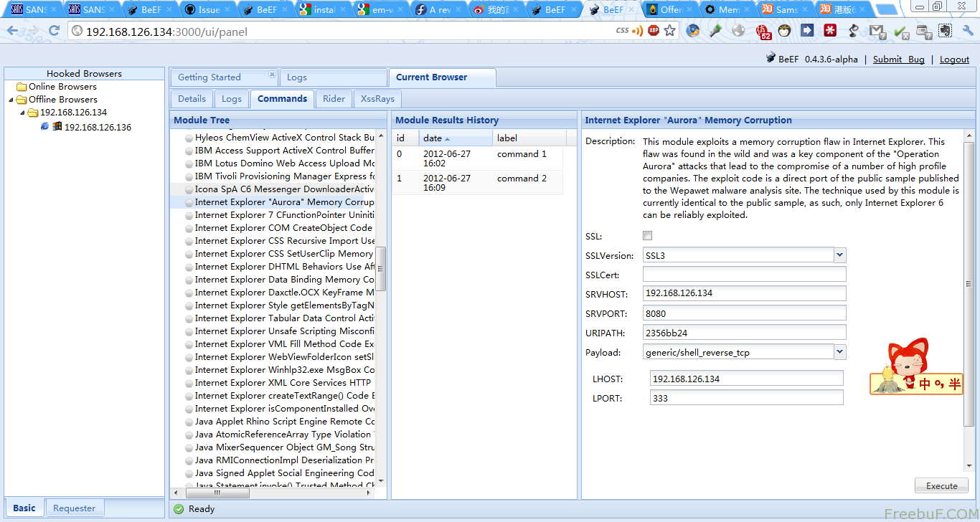Click the Online Browsers folder icon
980x522 pixels.
(x=22, y=87)
